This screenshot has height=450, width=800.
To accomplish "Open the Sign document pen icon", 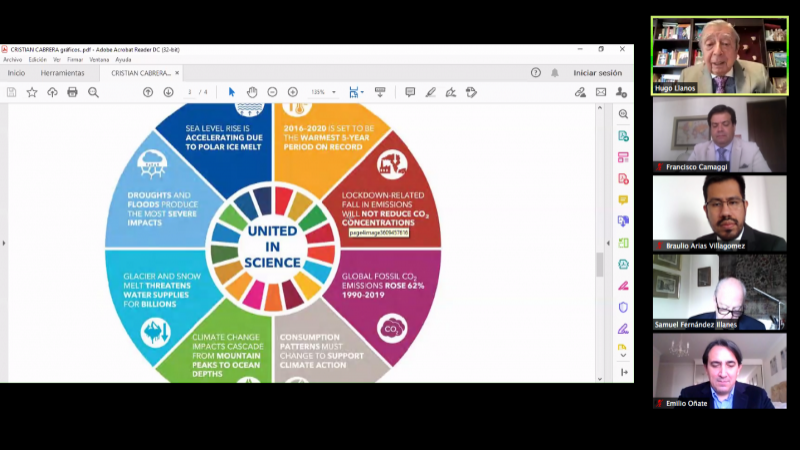I will (451, 92).
